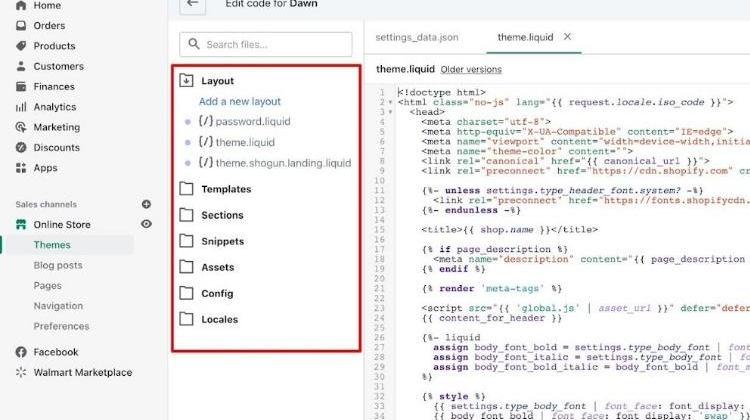
Task: Go back using the arrow button
Action: coord(193,5)
